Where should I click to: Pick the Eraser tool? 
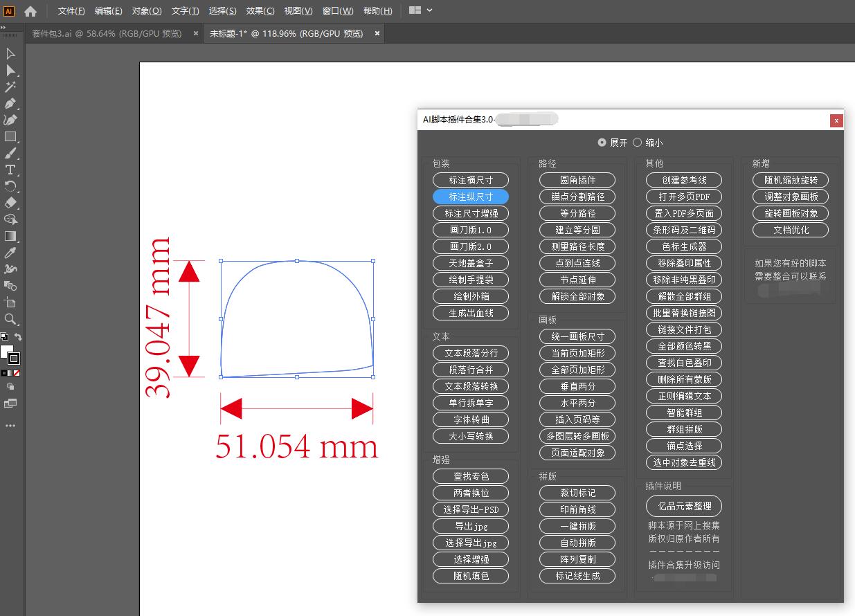pos(10,203)
